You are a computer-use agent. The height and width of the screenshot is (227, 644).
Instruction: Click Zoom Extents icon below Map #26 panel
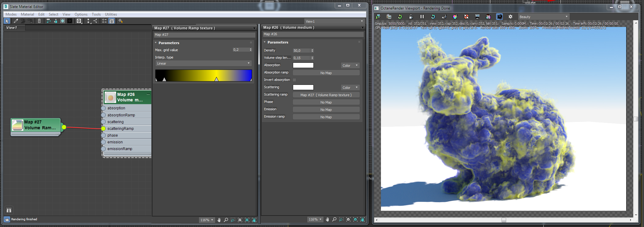[x=348, y=219]
